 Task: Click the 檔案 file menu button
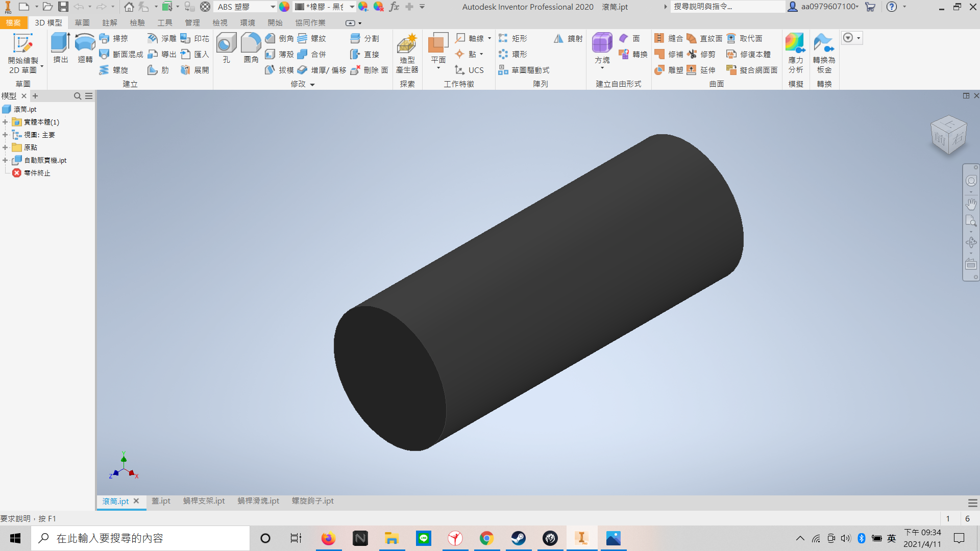coord(13,23)
